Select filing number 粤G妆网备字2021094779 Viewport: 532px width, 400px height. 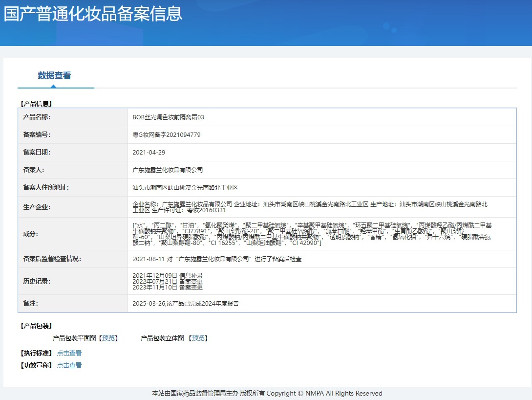(167, 135)
